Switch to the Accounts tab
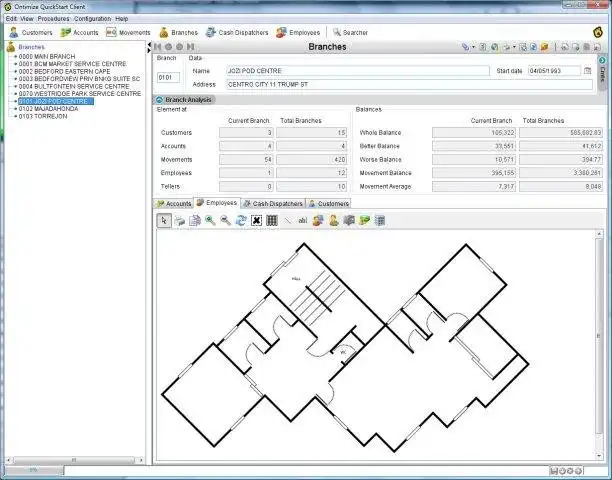 click(x=174, y=204)
